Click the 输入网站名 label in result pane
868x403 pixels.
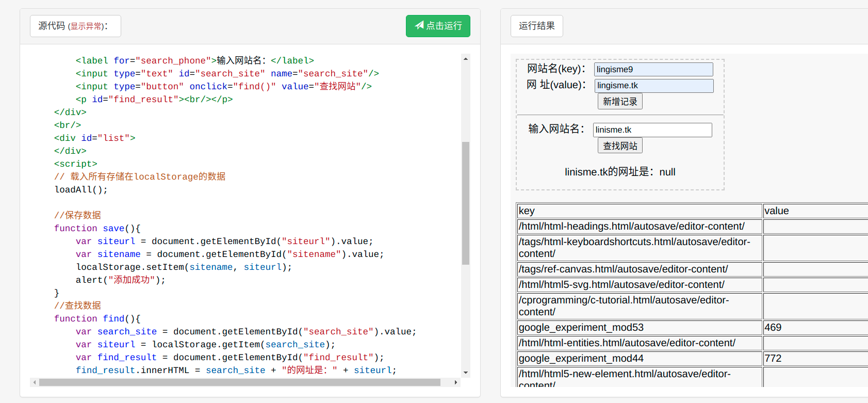click(556, 128)
